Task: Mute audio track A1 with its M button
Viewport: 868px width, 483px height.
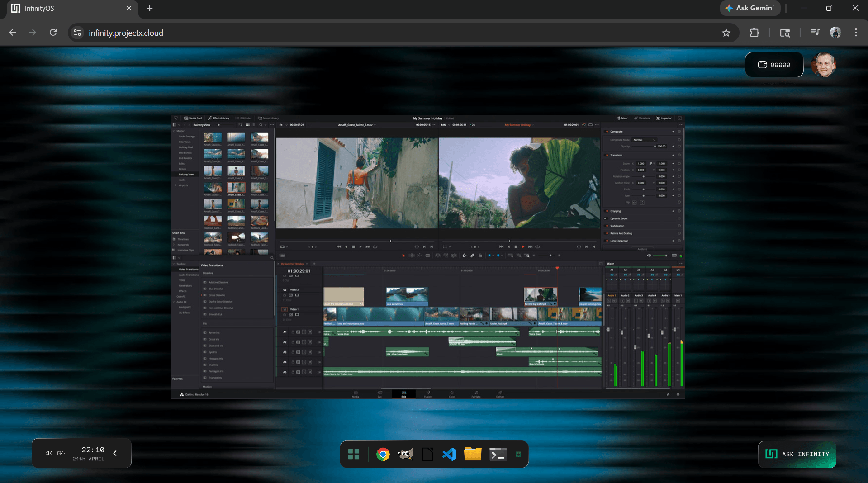Action: [x=310, y=332]
